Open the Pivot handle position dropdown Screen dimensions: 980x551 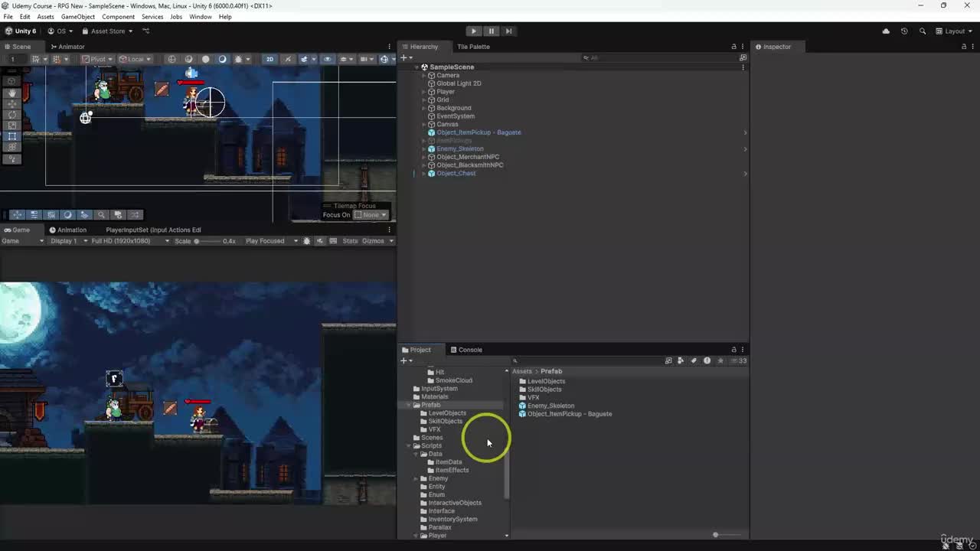(96, 59)
